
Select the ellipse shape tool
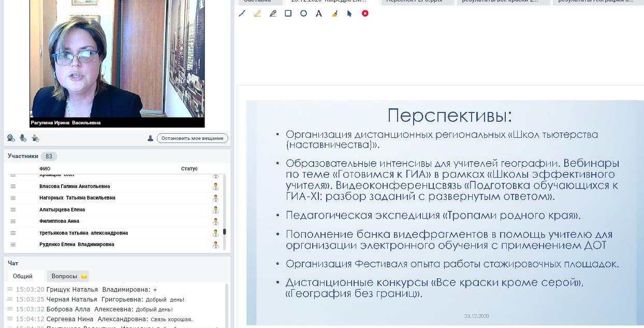point(304,13)
